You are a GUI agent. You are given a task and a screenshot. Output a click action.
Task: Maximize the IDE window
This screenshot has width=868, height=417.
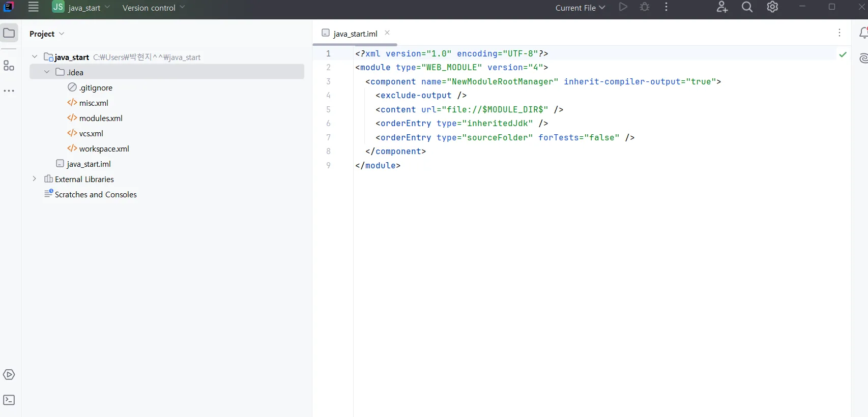click(x=832, y=7)
